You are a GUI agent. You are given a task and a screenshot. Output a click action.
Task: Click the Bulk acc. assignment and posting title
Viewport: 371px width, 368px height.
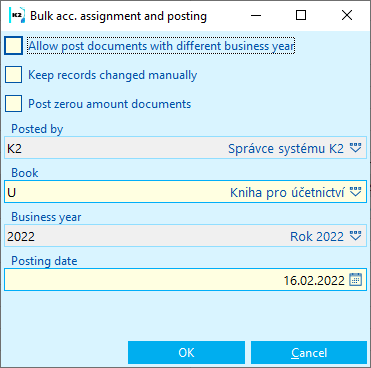118,16
